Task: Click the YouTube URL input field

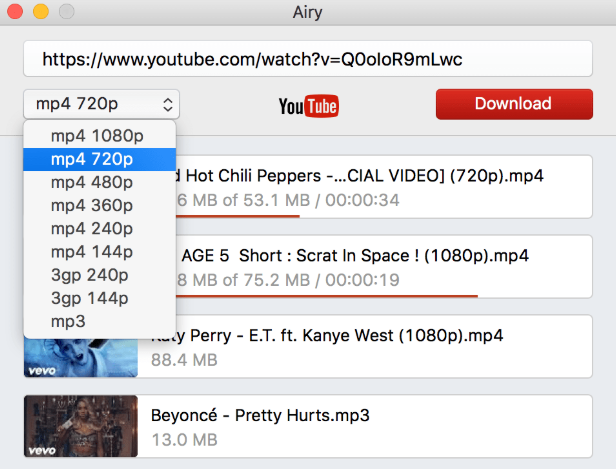Action: click(308, 59)
